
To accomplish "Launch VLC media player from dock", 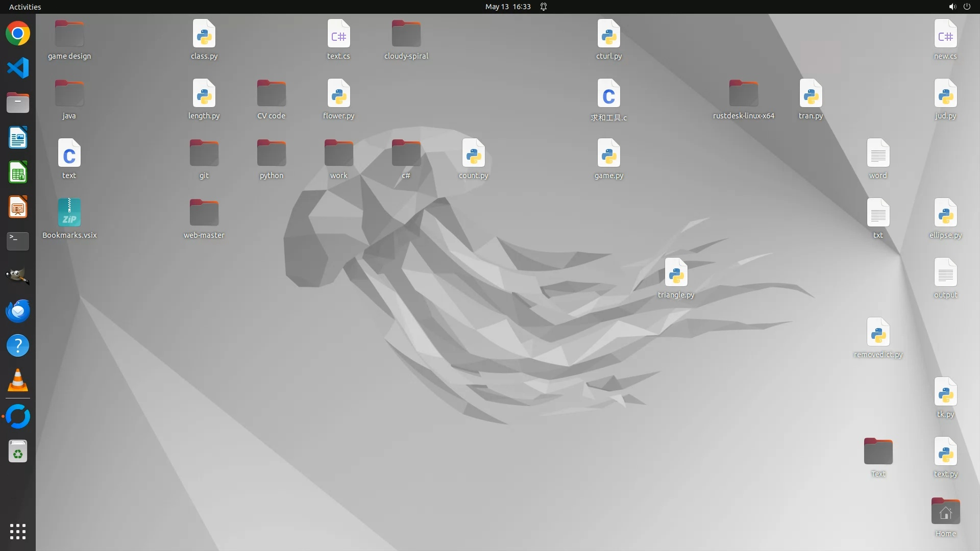I will pyautogui.click(x=18, y=381).
